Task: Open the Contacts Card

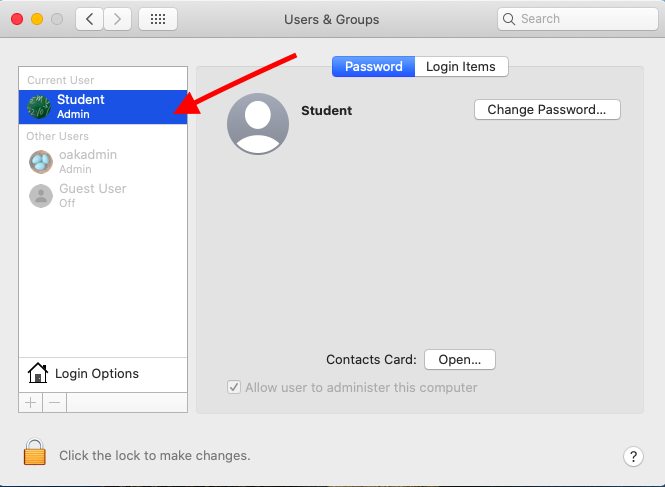Action: [460, 360]
